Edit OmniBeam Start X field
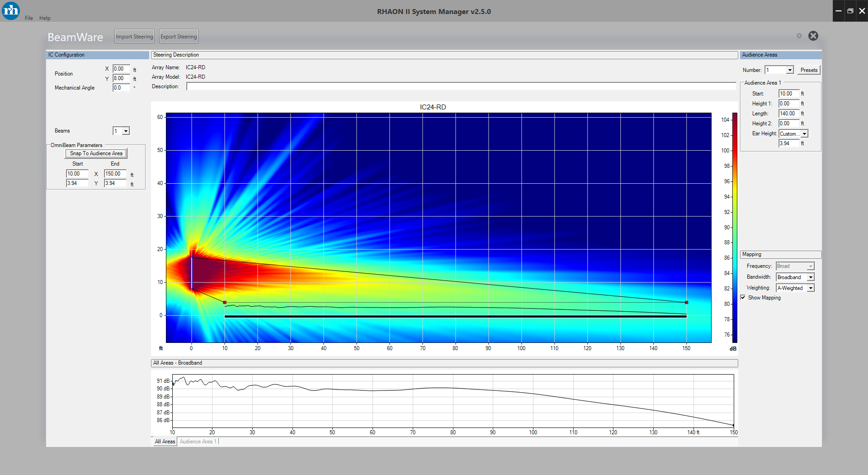The image size is (868, 475). coord(77,174)
